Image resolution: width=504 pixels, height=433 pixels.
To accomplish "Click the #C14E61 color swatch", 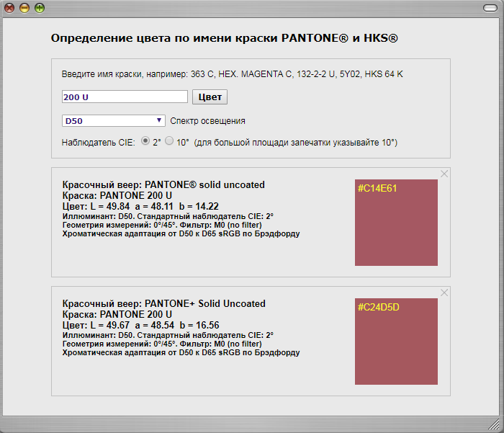I will (396, 223).
